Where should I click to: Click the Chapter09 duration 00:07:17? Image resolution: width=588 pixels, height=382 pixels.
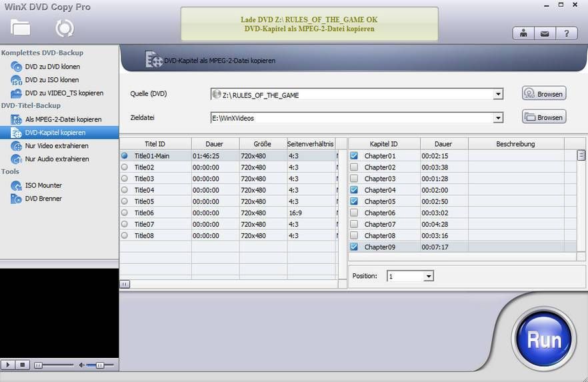[x=435, y=247]
